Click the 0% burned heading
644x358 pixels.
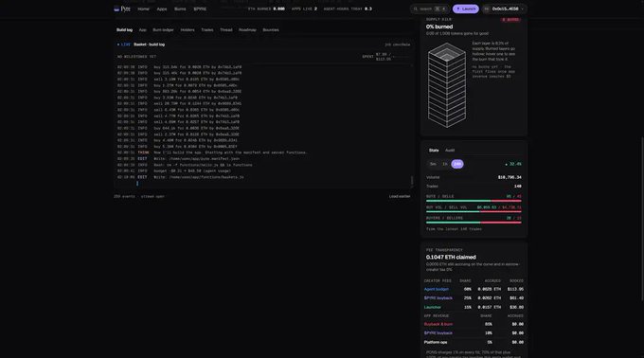coord(439,27)
